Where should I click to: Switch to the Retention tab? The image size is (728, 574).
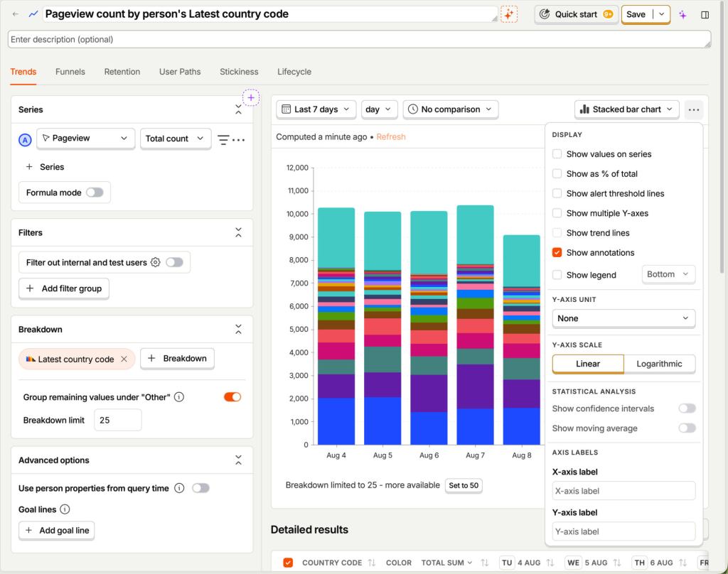click(122, 72)
